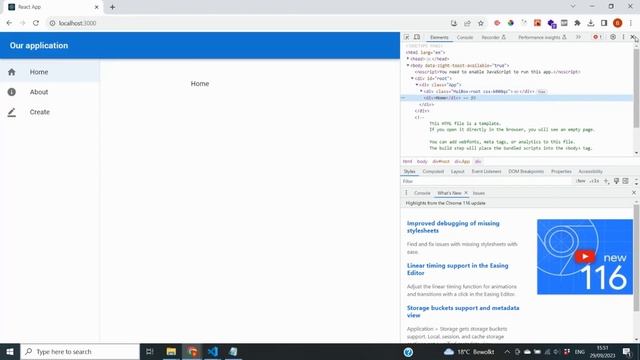Click the Create pencil icon in the sidebar
This screenshot has width=640, height=360.
[11, 112]
